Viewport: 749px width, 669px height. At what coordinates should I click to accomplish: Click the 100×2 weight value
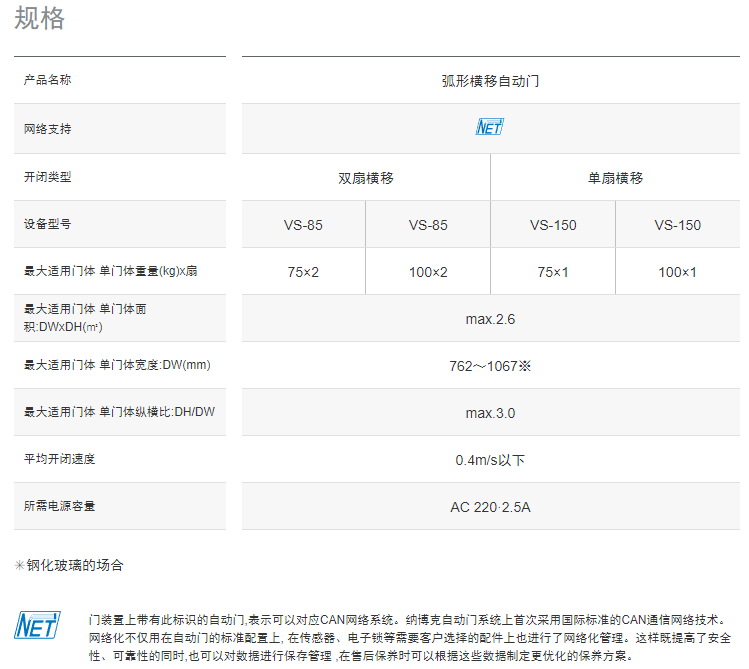(428, 272)
